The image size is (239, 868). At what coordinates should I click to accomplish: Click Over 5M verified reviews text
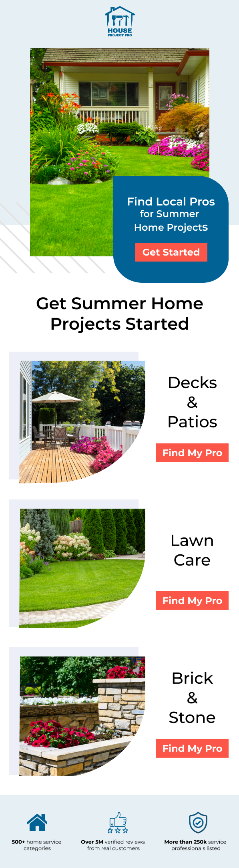tap(113, 845)
